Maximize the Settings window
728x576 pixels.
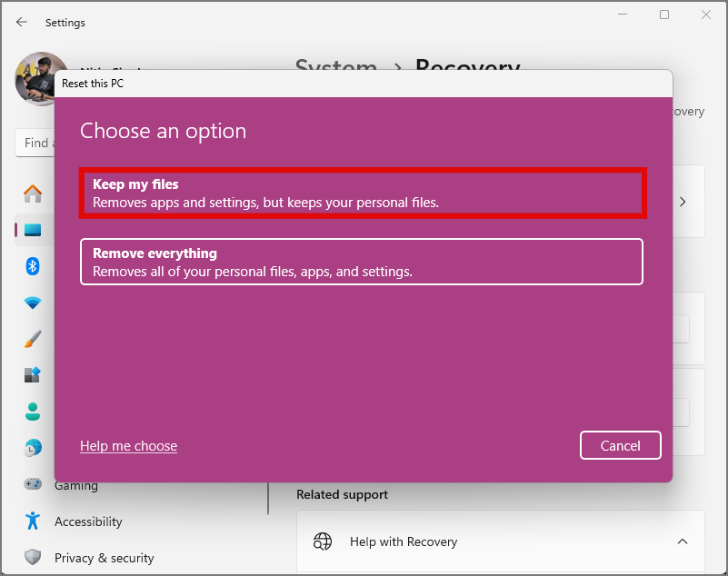pos(664,15)
